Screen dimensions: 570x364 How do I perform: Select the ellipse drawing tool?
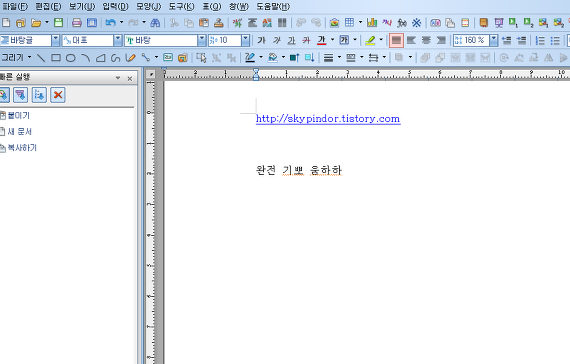click(x=71, y=58)
